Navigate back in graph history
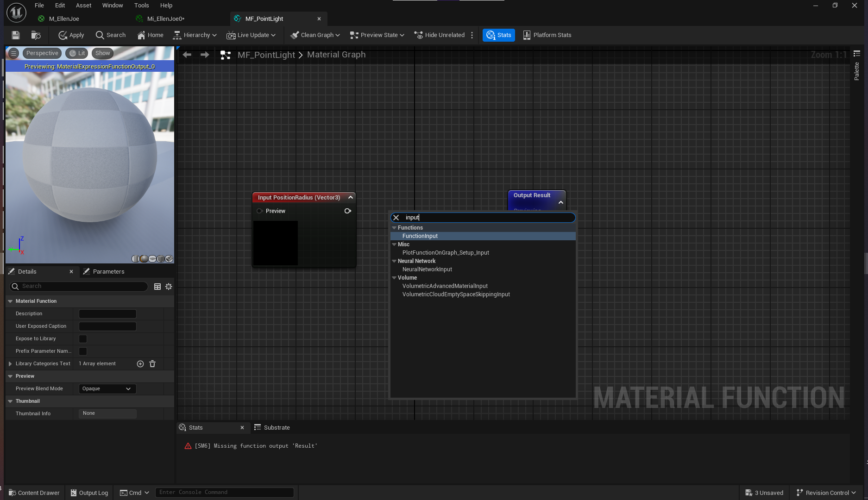Image resolution: width=868 pixels, height=500 pixels. tap(187, 55)
